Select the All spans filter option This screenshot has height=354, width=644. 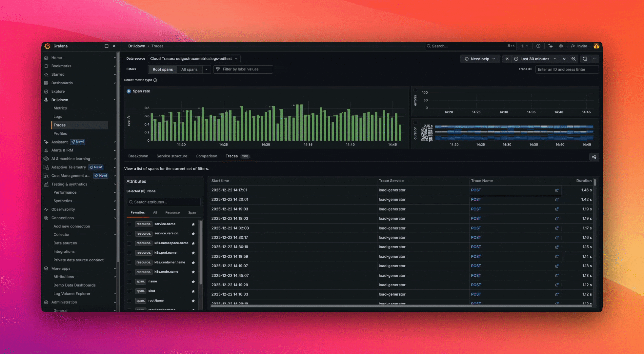pos(189,69)
